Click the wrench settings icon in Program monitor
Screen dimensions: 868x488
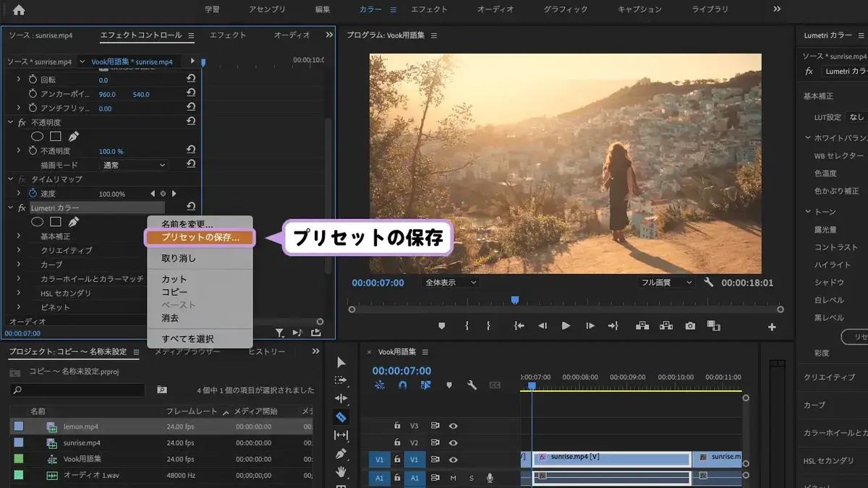[708, 283]
